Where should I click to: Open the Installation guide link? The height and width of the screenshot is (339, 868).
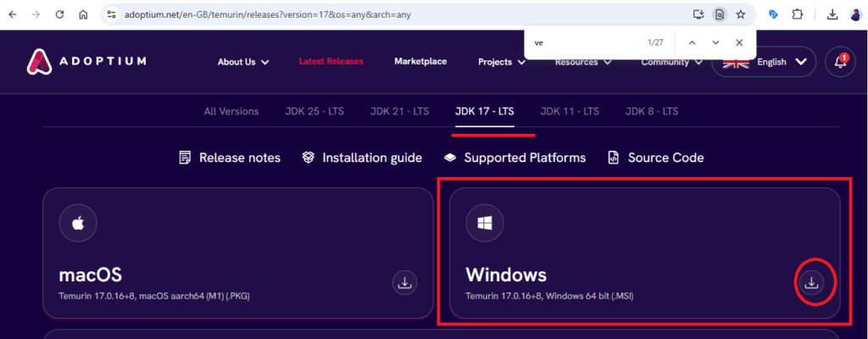click(x=362, y=158)
